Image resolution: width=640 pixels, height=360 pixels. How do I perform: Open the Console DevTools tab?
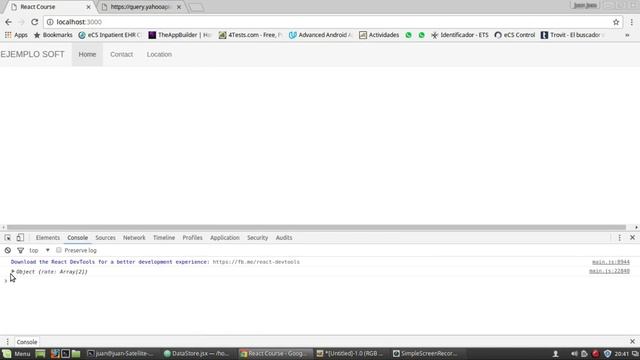(x=78, y=238)
